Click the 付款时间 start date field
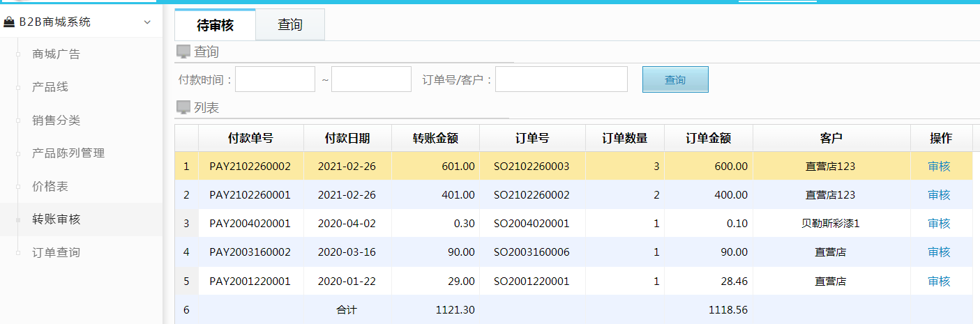Viewport: 980px width, 324px height. point(275,79)
